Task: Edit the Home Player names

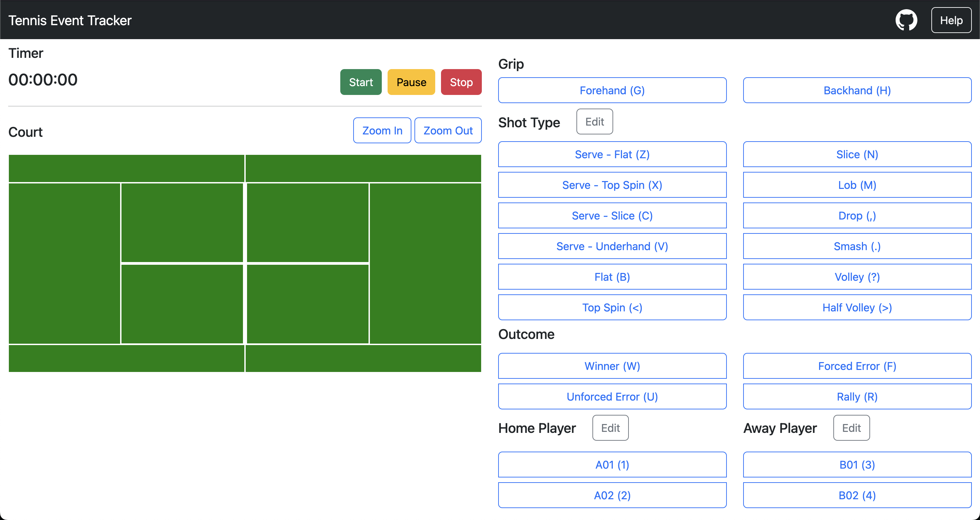Action: pyautogui.click(x=610, y=428)
